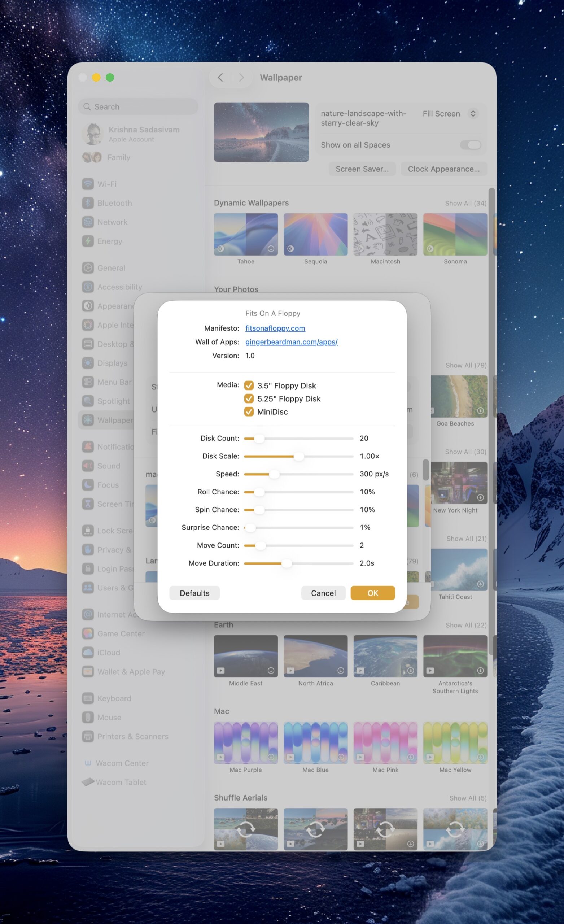564x924 pixels.
Task: Select the Sequoia dynamic wallpaper thumbnail
Action: pyautogui.click(x=315, y=234)
